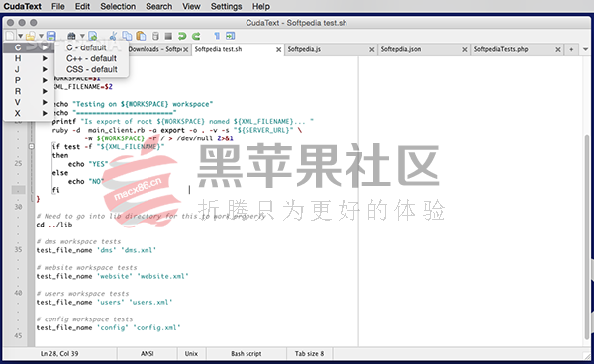
Task: Expand the P lexer submenu
Action: pyautogui.click(x=28, y=80)
